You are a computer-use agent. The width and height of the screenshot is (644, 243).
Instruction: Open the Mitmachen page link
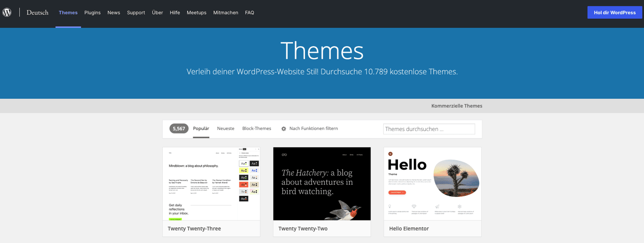(226, 13)
